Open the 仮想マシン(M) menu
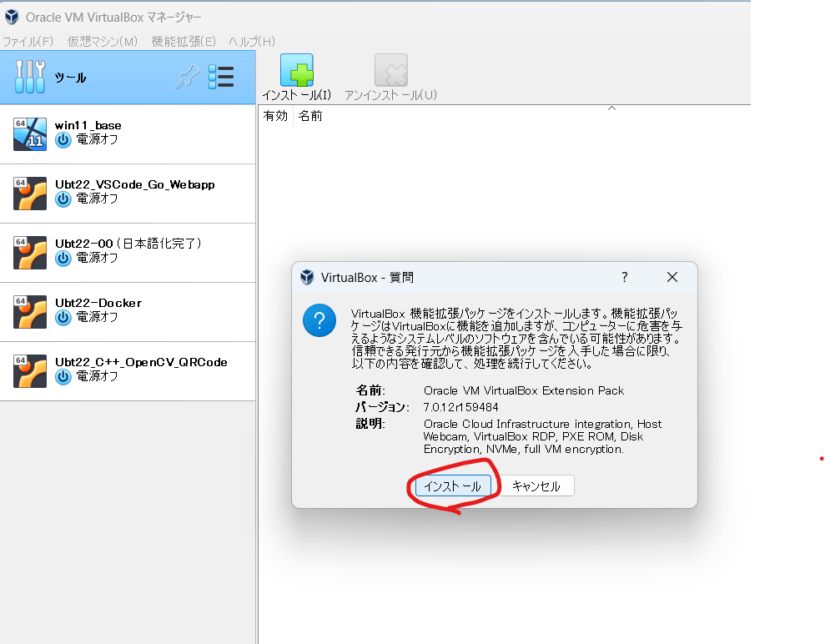Viewport: 825px width, 644px height. (102, 41)
